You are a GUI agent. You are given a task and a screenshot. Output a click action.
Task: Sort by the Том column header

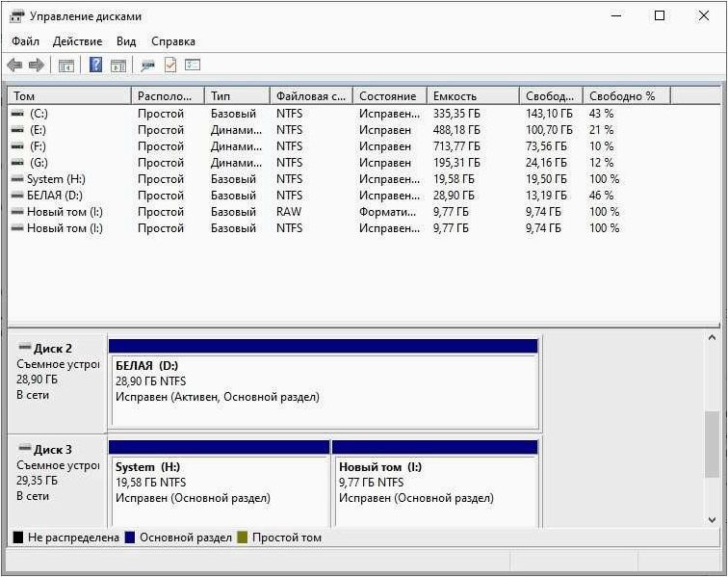[x=69, y=96]
